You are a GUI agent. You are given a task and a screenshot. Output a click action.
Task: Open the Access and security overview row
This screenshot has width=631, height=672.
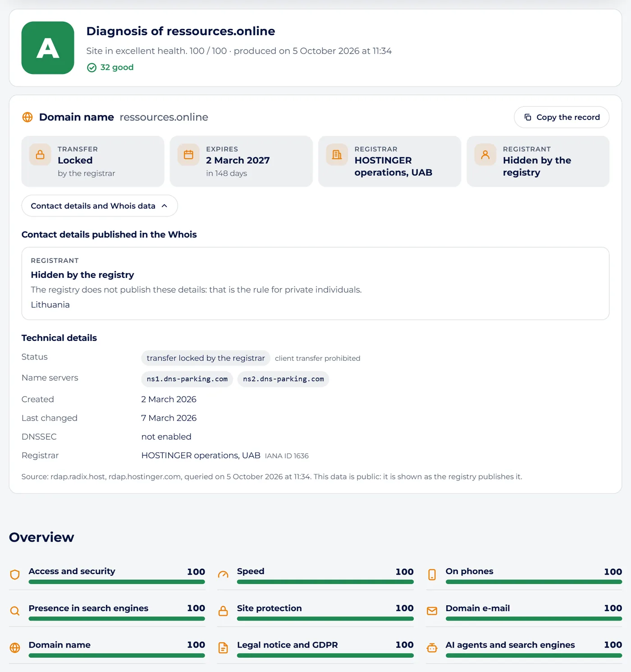click(x=107, y=575)
